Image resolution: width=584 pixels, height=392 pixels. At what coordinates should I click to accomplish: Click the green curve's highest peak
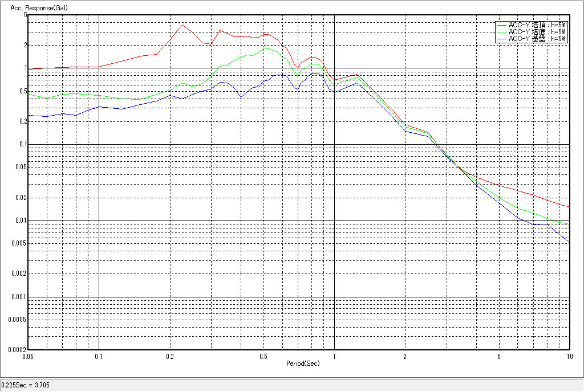click(265, 48)
